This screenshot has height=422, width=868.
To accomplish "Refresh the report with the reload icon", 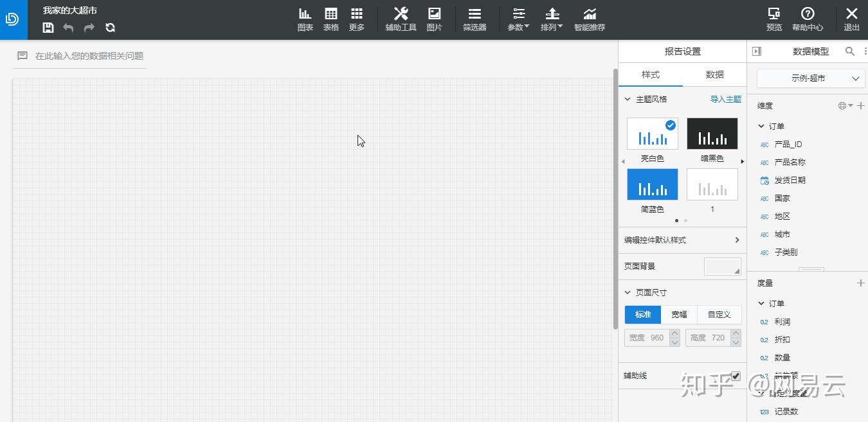I will [110, 28].
